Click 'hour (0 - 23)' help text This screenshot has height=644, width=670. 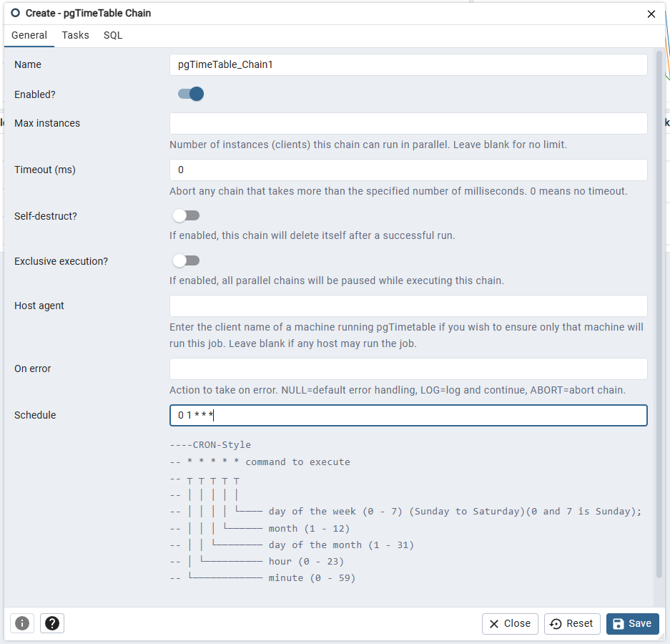click(306, 562)
